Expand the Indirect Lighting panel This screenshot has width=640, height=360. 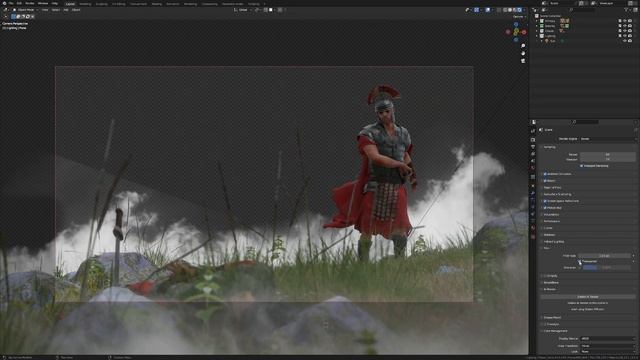coord(553,242)
